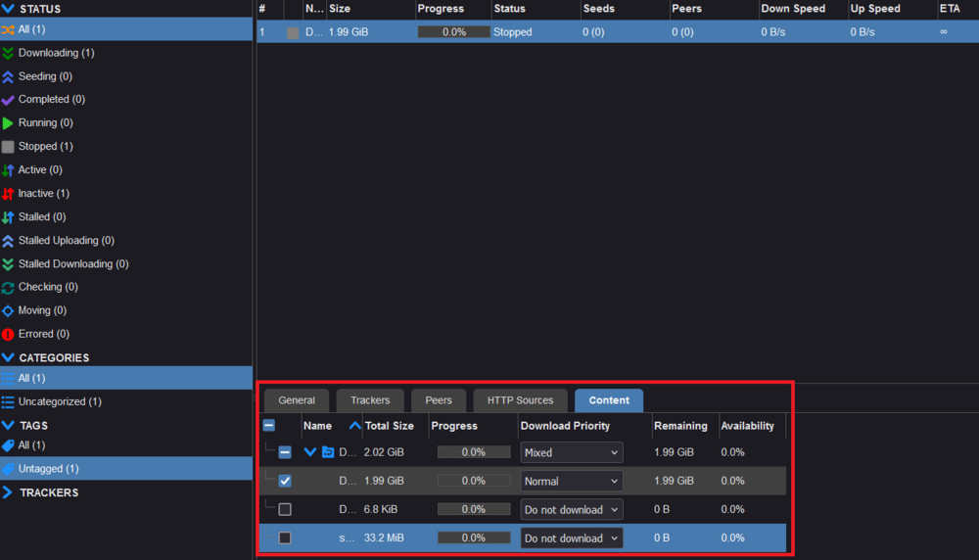Click the Active arrows icon

[8, 169]
